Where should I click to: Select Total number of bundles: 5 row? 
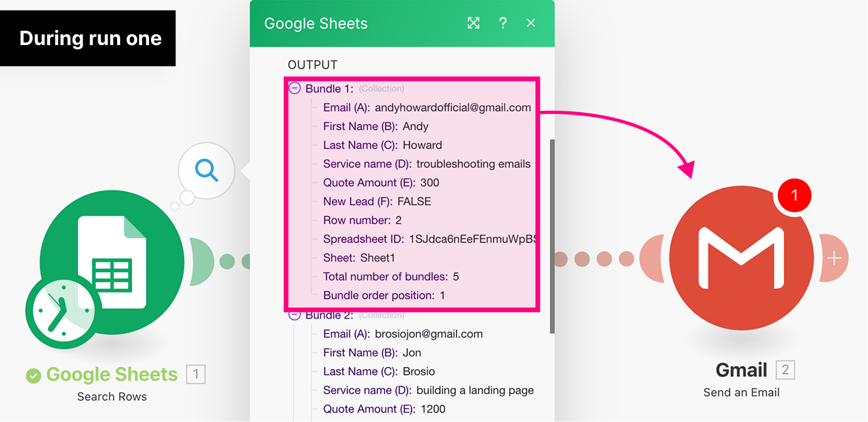[x=391, y=277]
